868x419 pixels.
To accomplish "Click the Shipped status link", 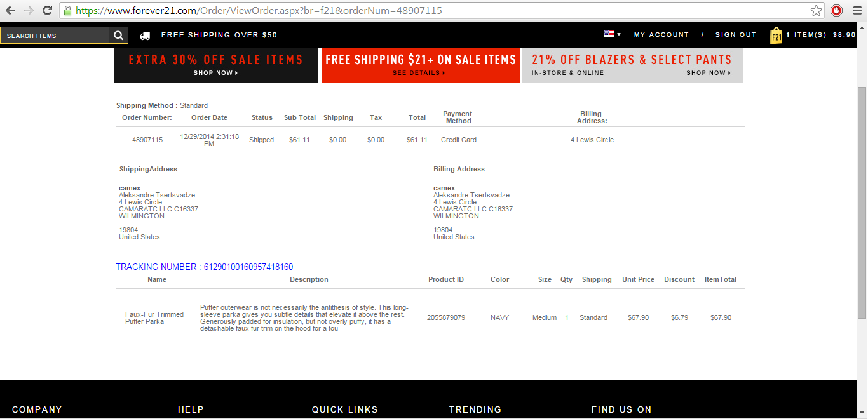I will tap(261, 140).
